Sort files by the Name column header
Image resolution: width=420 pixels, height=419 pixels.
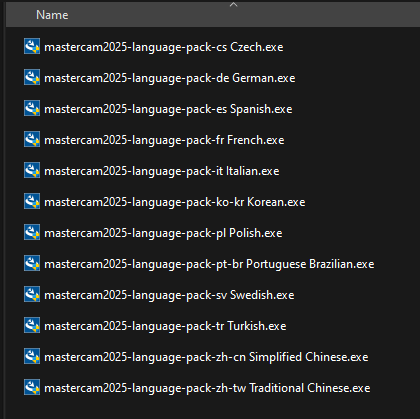tap(52, 15)
